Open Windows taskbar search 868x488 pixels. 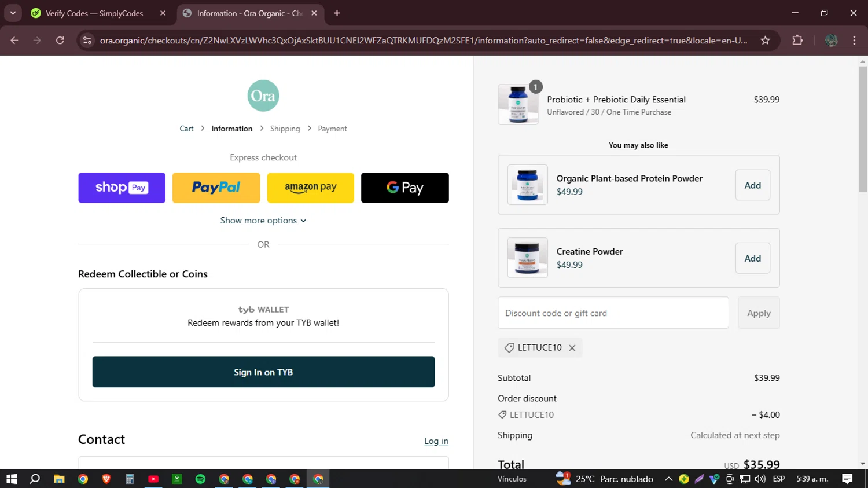pos(35,479)
